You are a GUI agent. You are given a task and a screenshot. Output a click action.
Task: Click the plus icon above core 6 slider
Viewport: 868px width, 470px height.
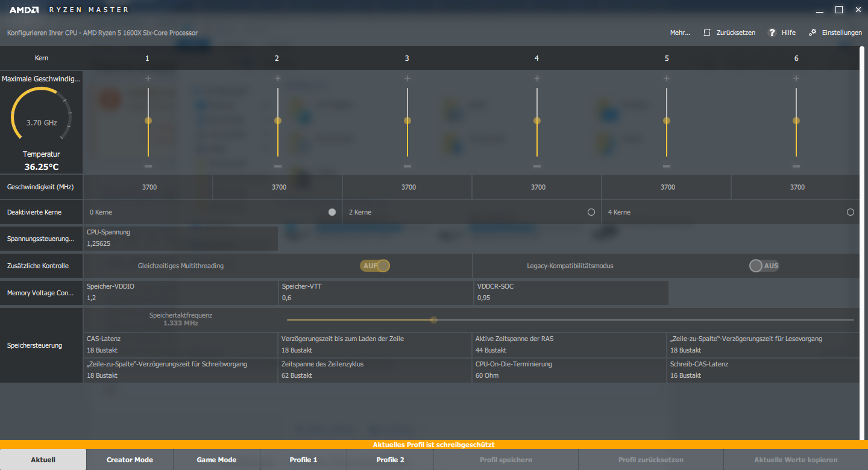(796, 78)
